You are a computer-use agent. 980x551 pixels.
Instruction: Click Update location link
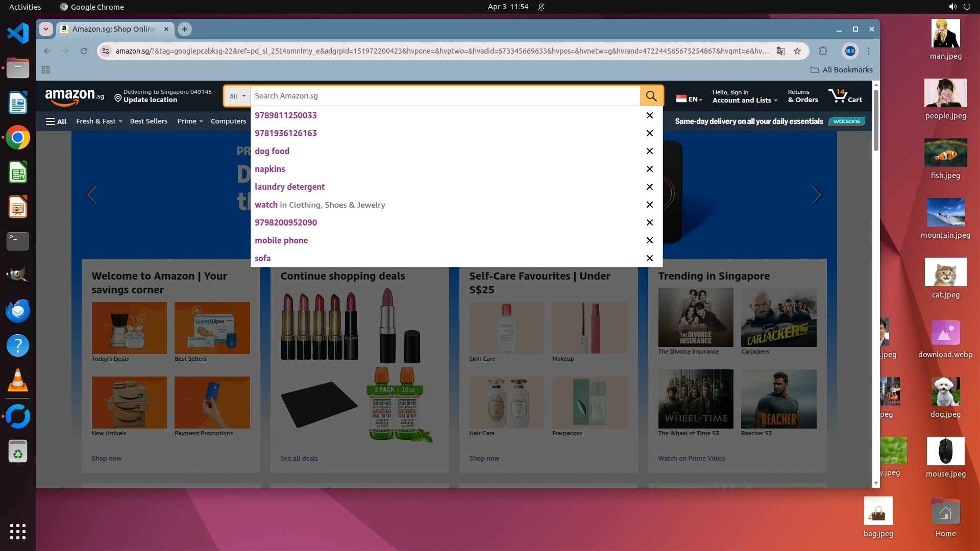click(x=150, y=100)
